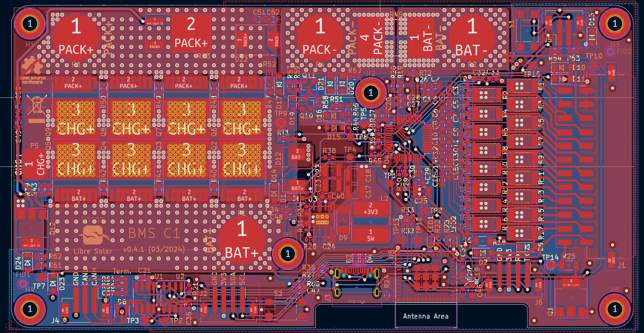Select the Libre Solar bird logo

point(93,234)
